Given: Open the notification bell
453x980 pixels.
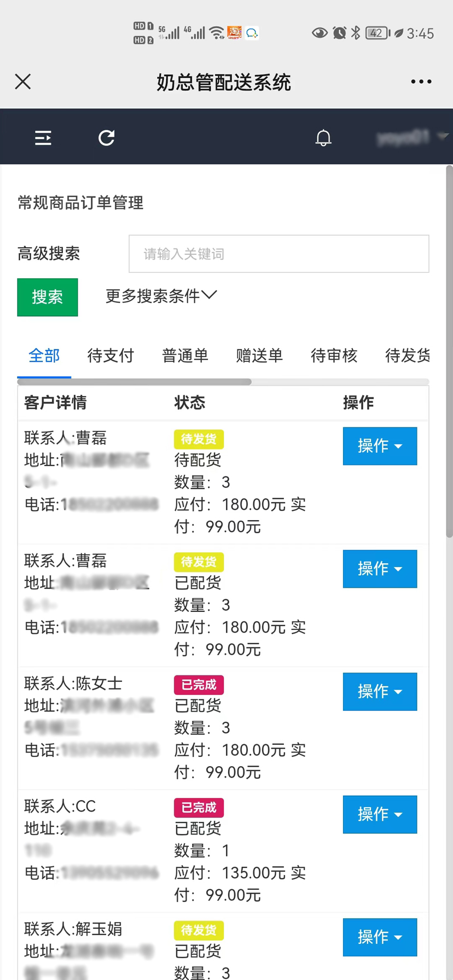Looking at the screenshot, I should point(323,138).
